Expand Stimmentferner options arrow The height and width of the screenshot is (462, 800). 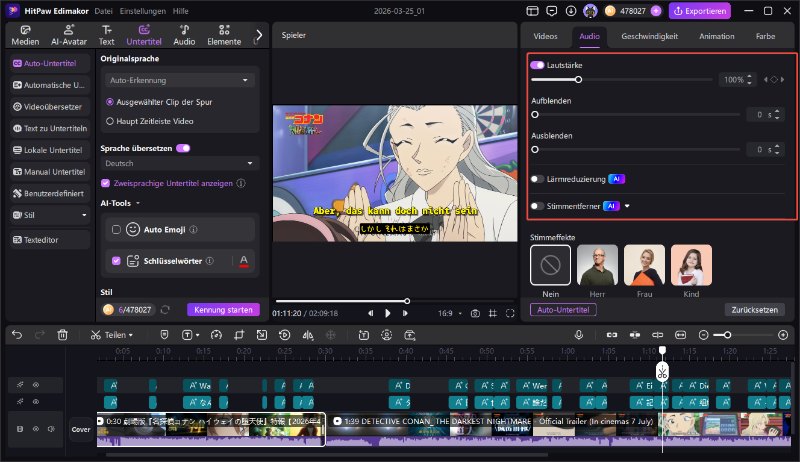[x=627, y=206]
